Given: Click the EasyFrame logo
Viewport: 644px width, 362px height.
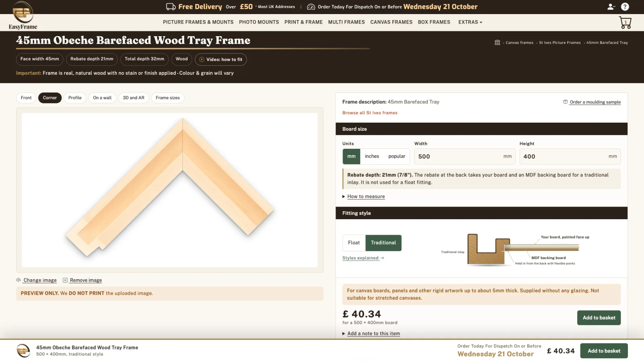Looking at the screenshot, I should click(x=23, y=15).
